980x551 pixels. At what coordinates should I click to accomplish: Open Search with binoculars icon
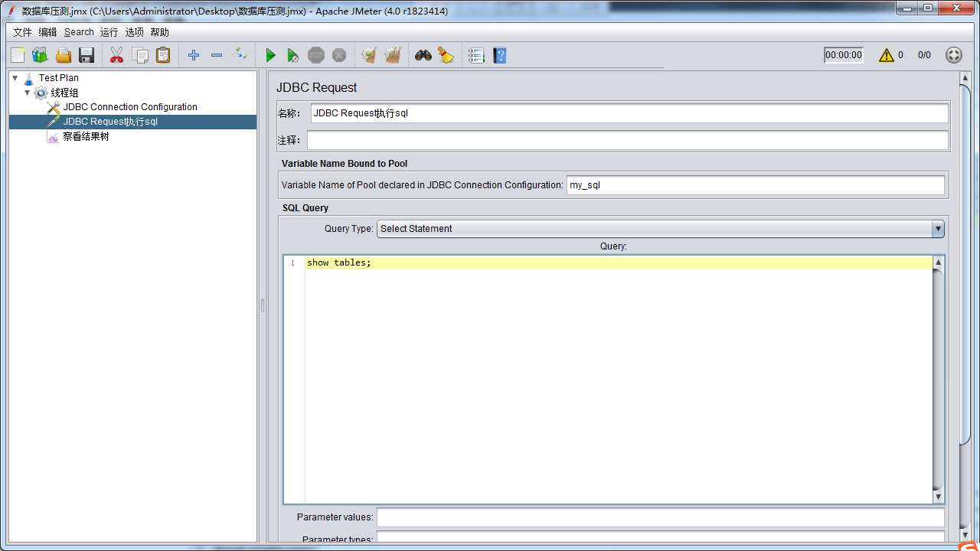(423, 55)
